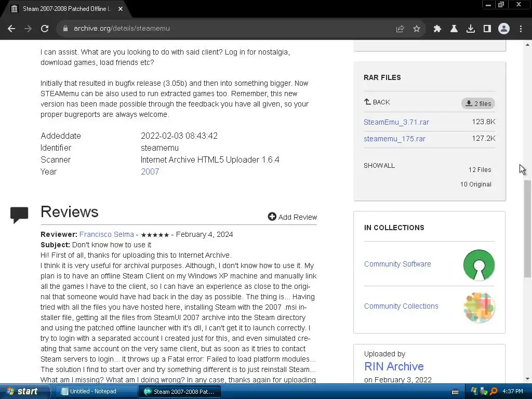Bookmark this page with the star icon
This screenshot has height=399, width=532.
pos(417,29)
